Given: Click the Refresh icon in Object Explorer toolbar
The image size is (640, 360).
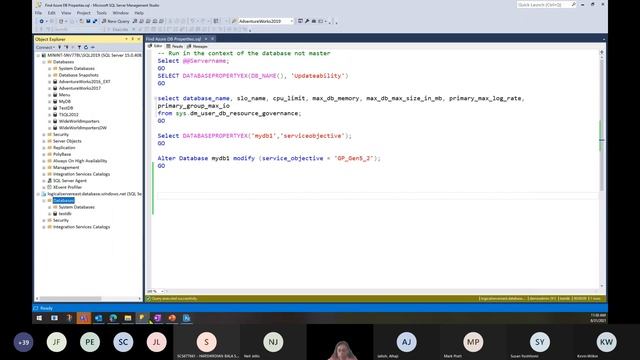Looking at the screenshot, I should (86, 47).
